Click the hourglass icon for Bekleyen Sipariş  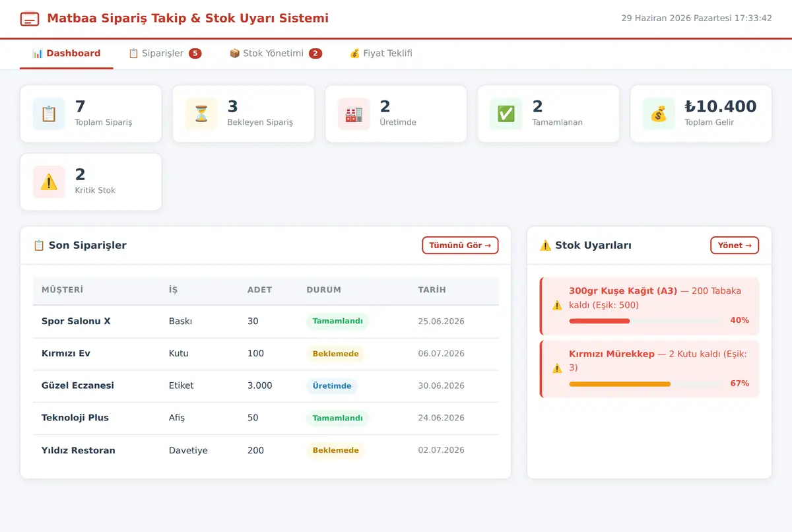point(201,114)
